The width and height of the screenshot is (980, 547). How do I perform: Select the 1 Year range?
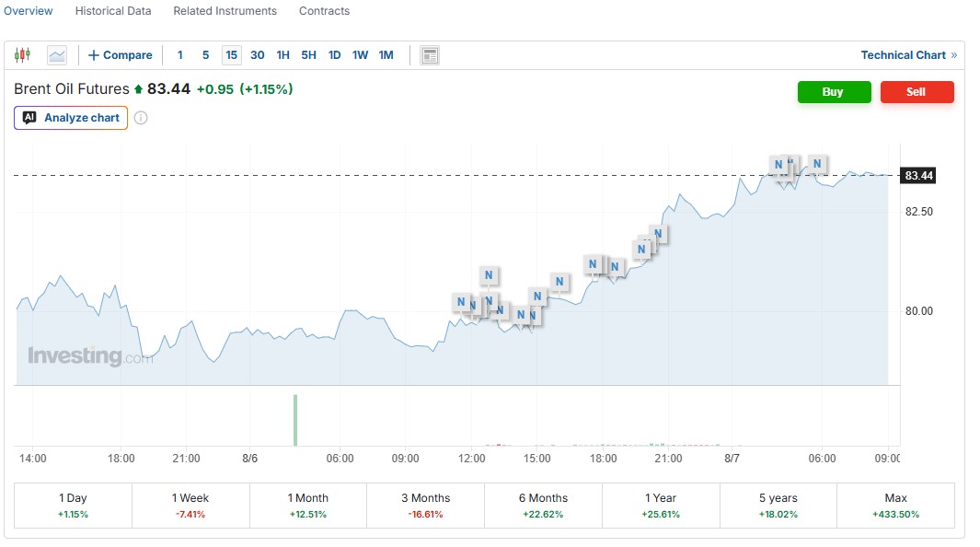click(x=661, y=506)
